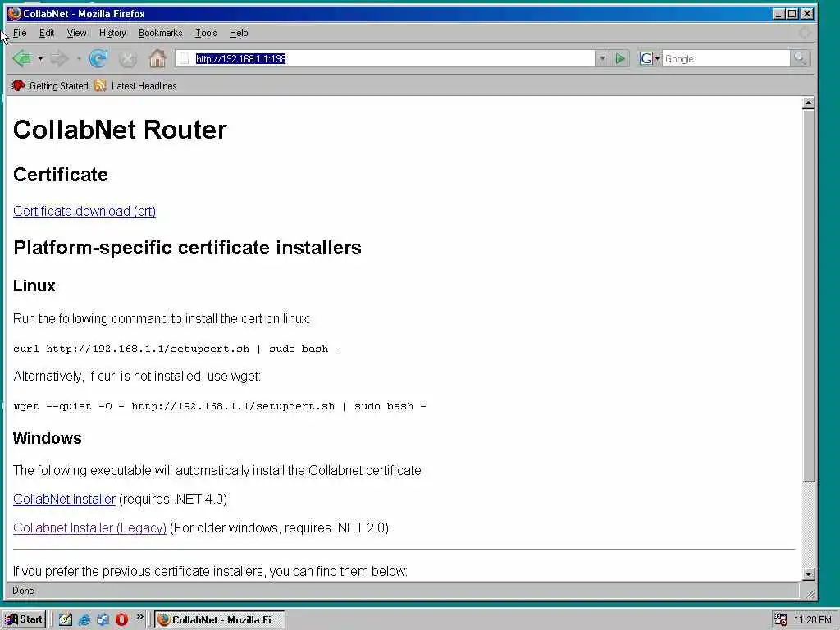Open the Forward button history dropdown

coord(78,58)
